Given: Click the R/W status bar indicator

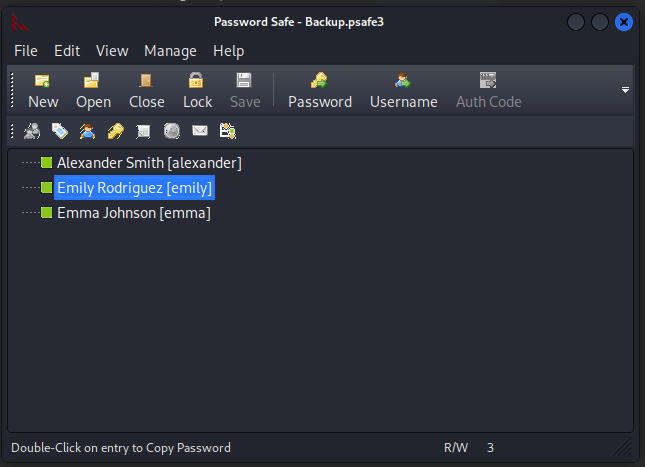Looking at the screenshot, I should pyautogui.click(x=456, y=448).
